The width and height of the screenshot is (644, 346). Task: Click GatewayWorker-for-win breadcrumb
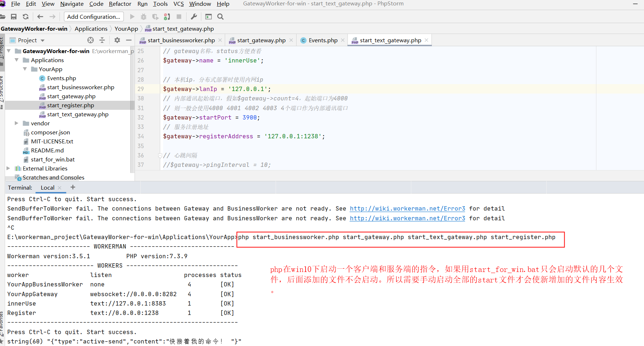(x=34, y=29)
